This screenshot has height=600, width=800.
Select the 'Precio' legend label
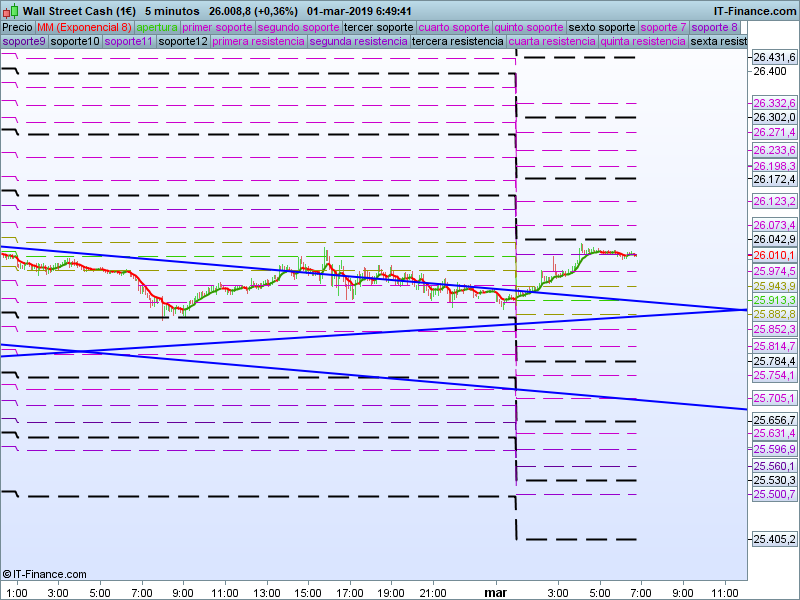point(17,27)
